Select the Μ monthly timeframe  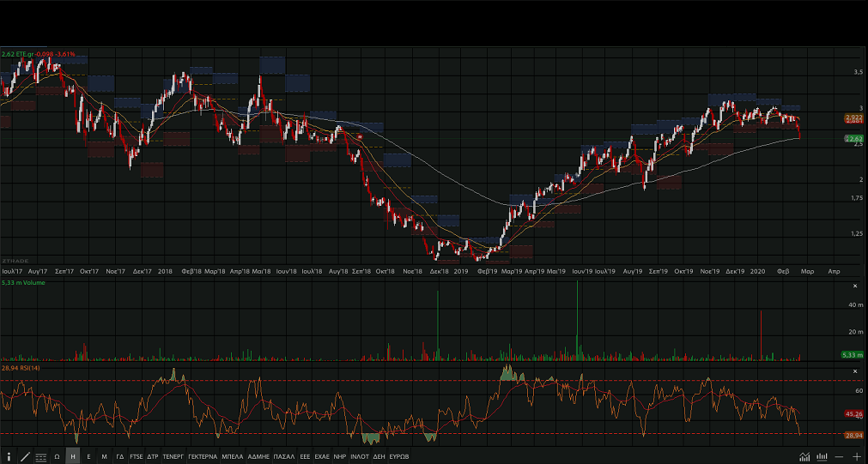click(104, 457)
